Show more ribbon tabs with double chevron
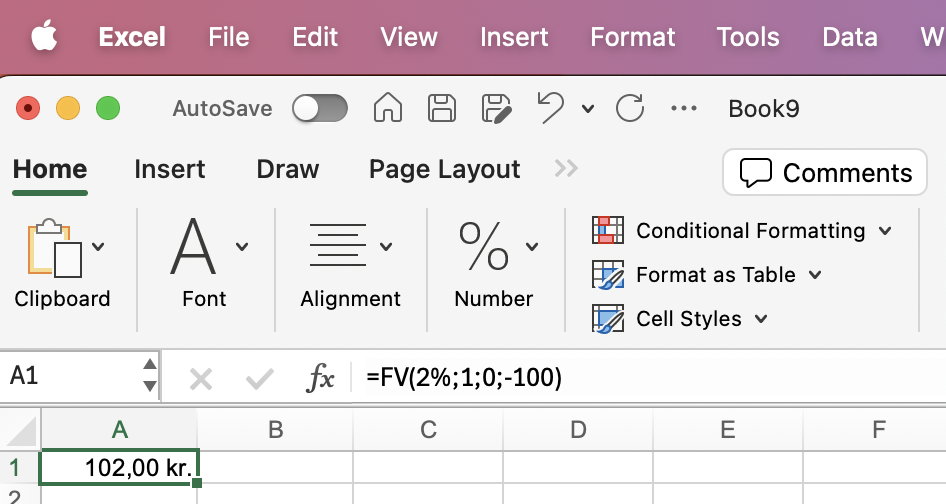The height and width of the screenshot is (504, 946). [x=566, y=168]
